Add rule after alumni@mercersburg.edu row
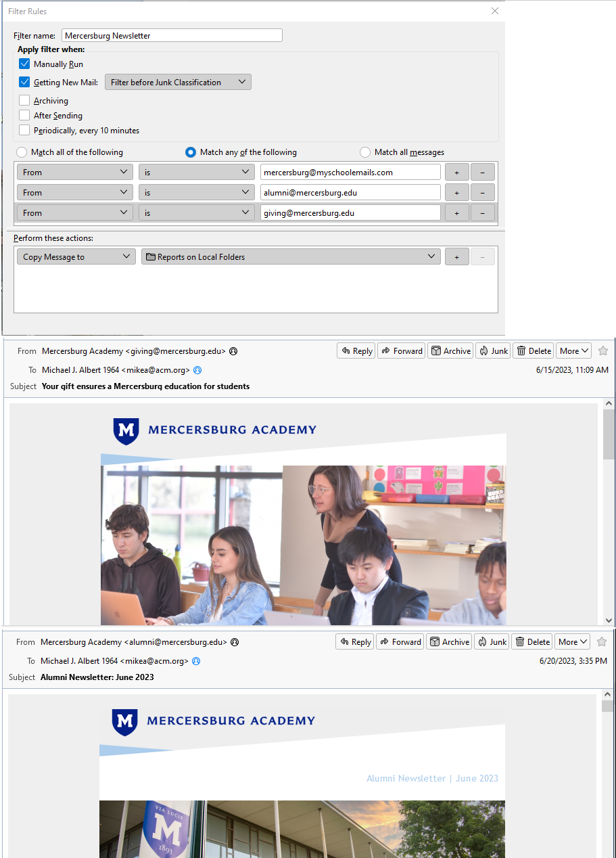 tap(456, 193)
